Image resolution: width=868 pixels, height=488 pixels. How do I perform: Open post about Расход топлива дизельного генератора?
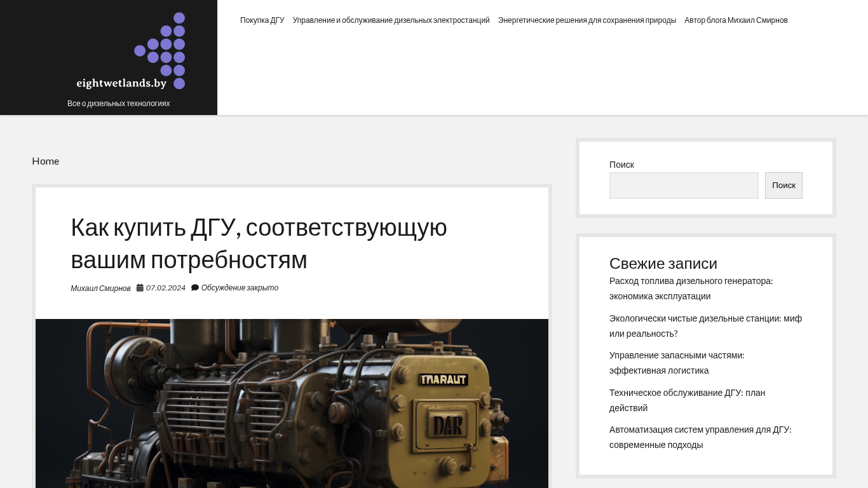[691, 288]
